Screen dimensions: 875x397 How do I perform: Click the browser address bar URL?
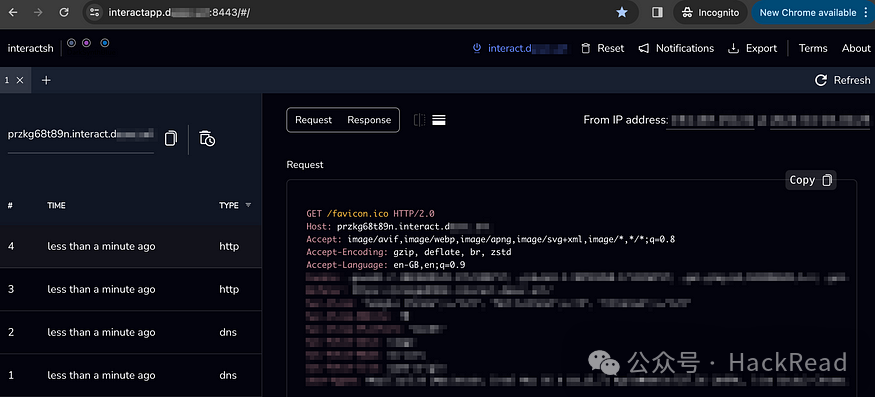[179, 12]
